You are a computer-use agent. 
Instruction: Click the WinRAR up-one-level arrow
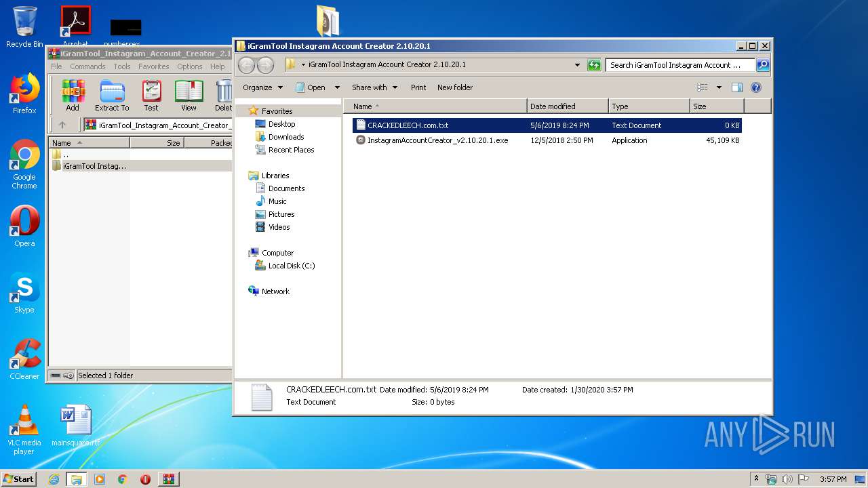[62, 125]
